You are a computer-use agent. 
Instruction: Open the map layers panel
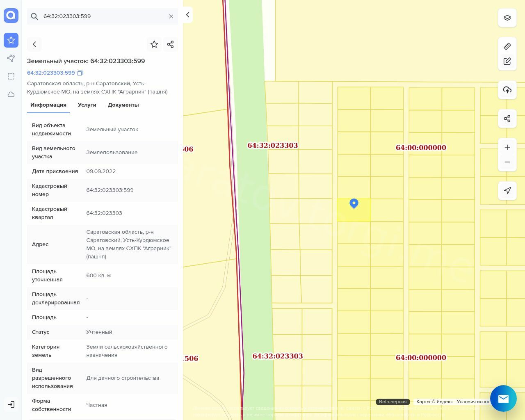tap(507, 18)
